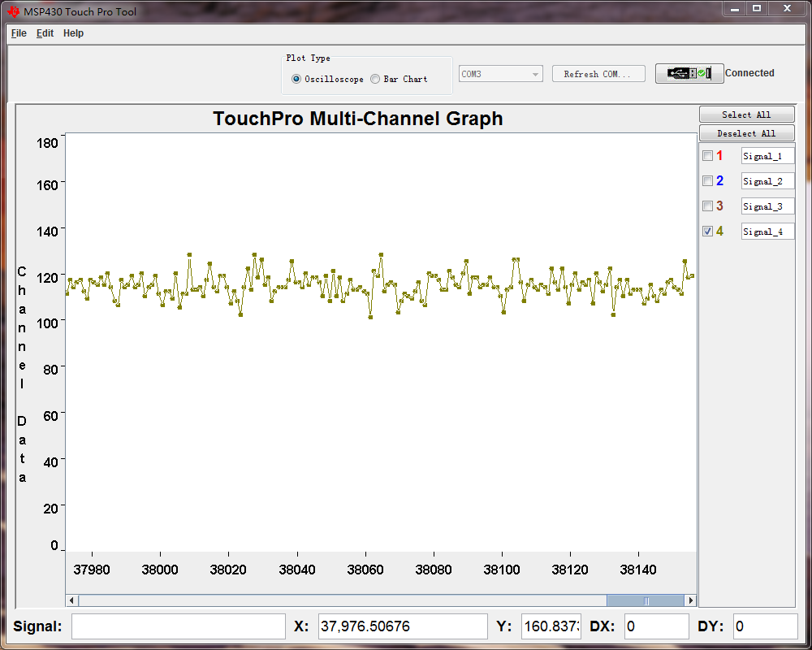This screenshot has width=812, height=650.
Task: Click the right arrow of horizontal scrollbar
Action: (x=690, y=600)
